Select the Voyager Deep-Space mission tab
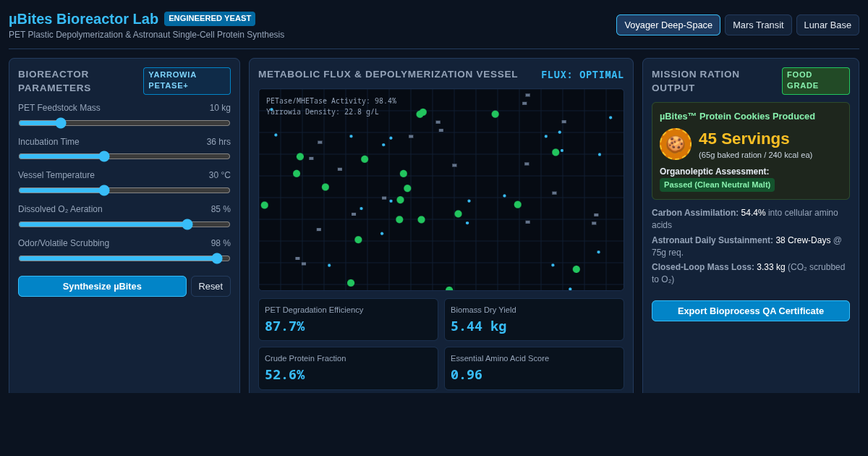Viewport: 868px width, 456px height. point(668,25)
